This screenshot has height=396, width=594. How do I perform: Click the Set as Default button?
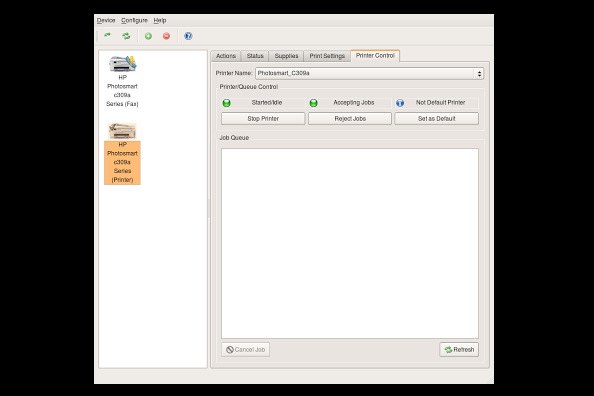point(436,119)
